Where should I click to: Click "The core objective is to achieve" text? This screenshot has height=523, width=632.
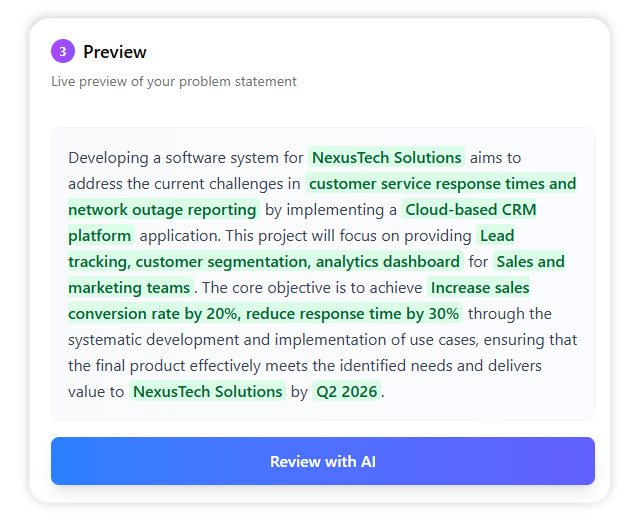pos(312,287)
